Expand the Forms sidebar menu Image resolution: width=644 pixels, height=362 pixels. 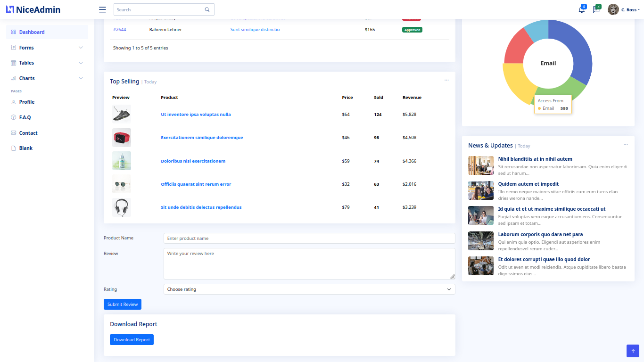pos(47,48)
